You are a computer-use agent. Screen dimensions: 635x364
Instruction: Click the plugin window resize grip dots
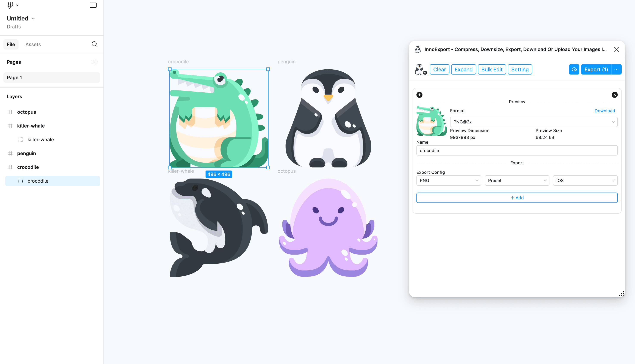[622, 294]
